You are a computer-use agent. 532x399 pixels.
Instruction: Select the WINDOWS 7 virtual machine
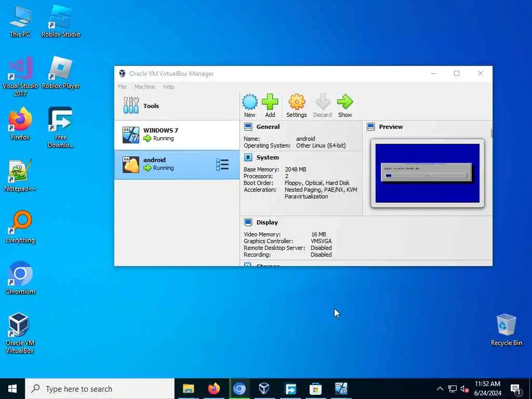click(177, 135)
